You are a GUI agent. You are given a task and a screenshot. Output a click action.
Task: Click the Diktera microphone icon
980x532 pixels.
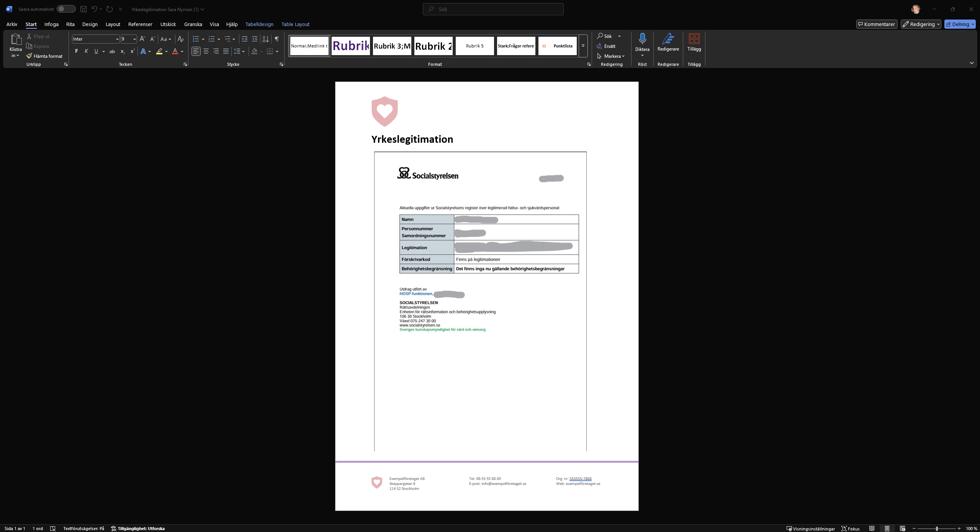(x=642, y=39)
